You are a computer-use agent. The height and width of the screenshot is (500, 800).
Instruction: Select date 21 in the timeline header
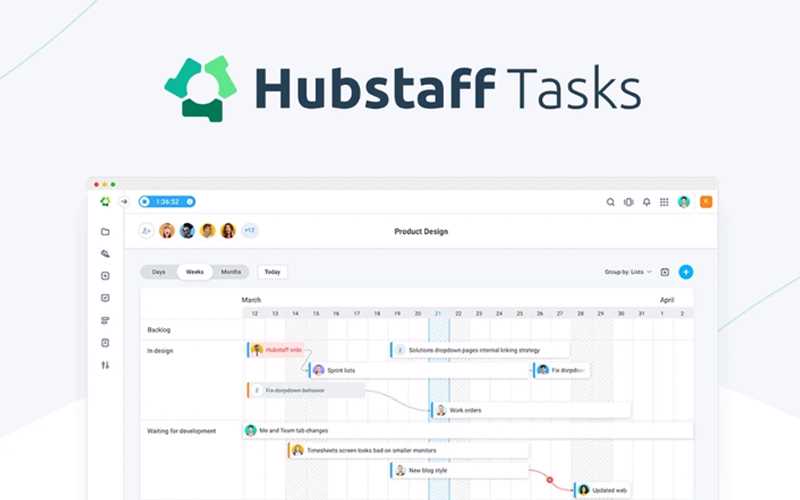pyautogui.click(x=438, y=313)
